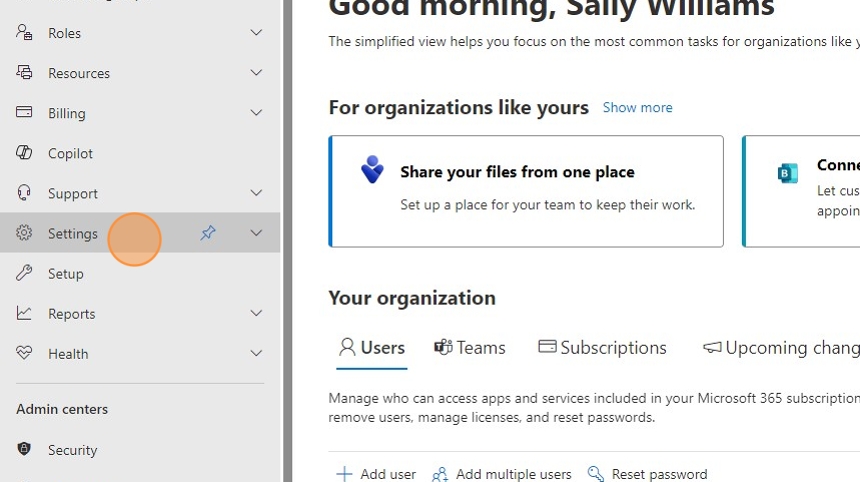
Task: Click the Admin centers heading
Action: tap(62, 409)
